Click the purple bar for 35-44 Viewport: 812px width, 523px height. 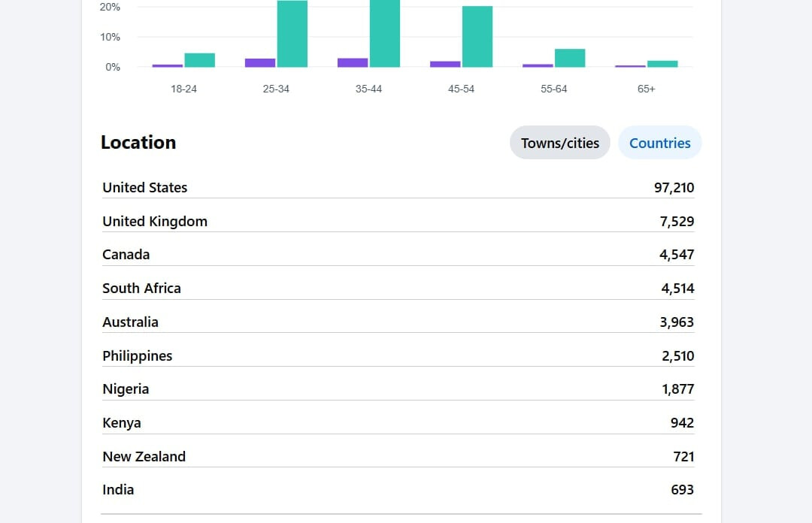[x=353, y=62]
